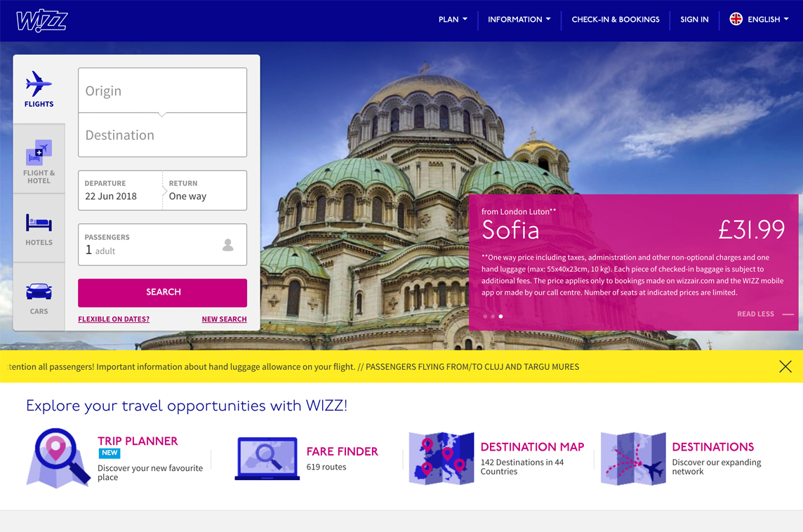Open the Hotels bed icon tab
Viewport: 803px width, 532px height.
point(39,228)
